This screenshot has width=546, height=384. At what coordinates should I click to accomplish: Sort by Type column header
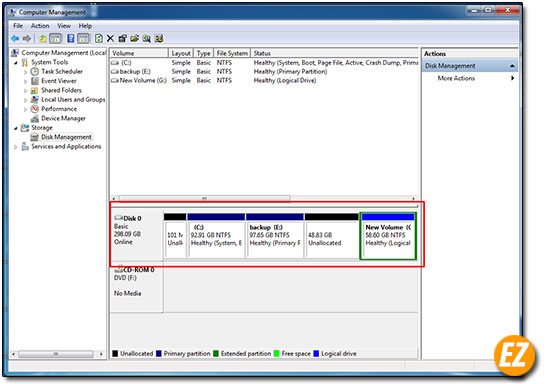click(x=204, y=53)
